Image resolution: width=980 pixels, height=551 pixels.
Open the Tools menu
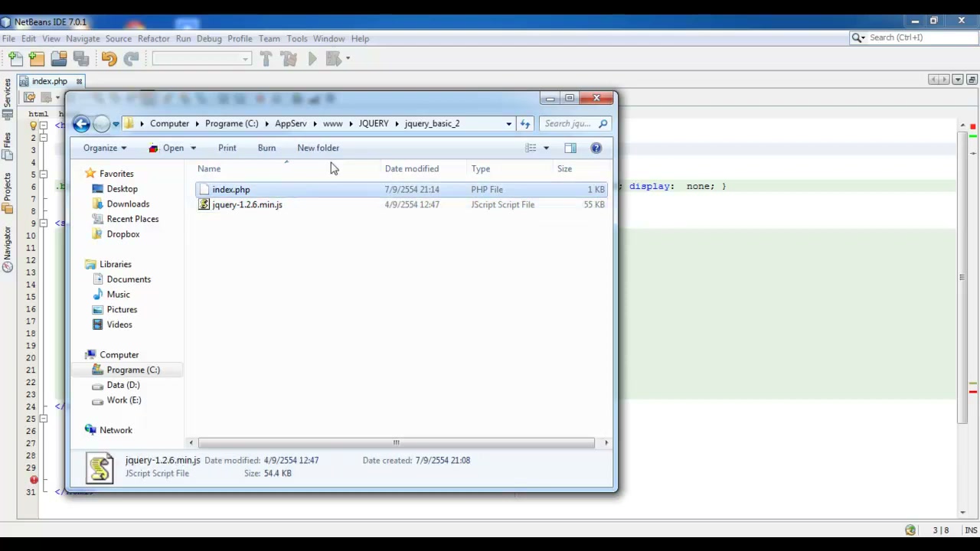tap(297, 38)
